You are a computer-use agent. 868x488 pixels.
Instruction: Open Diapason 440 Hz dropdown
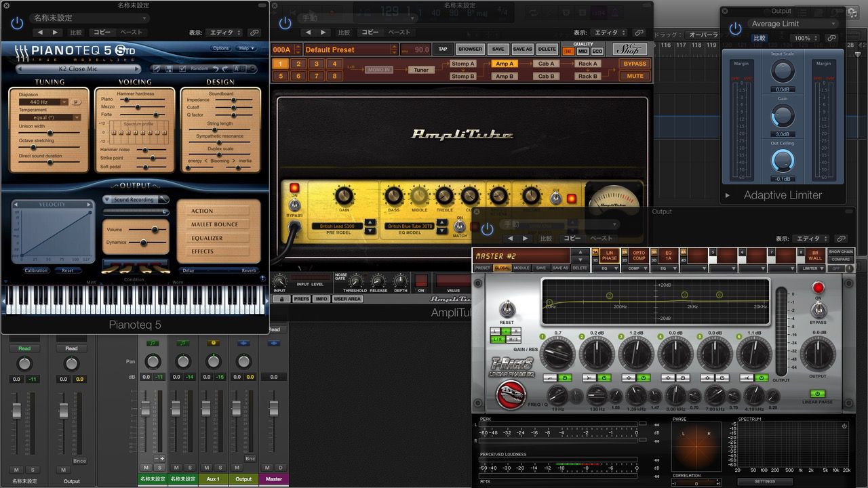45,102
